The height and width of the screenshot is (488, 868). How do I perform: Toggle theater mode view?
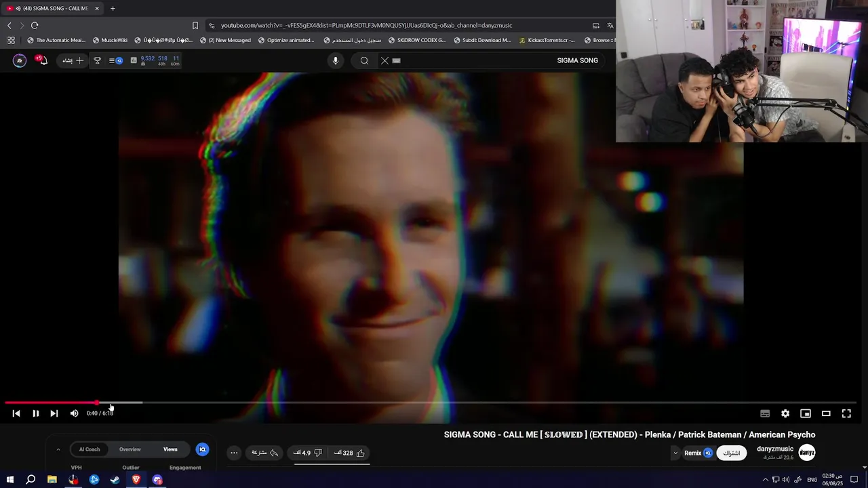[x=826, y=413]
